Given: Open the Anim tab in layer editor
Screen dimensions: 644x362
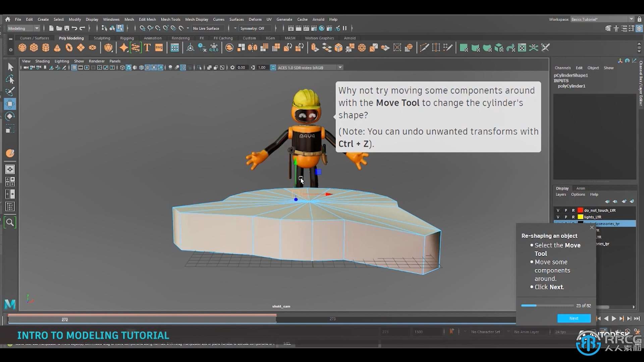Looking at the screenshot, I should tap(581, 188).
